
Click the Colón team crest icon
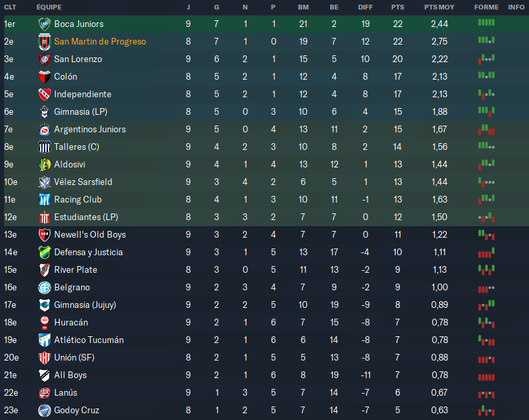[x=45, y=76]
